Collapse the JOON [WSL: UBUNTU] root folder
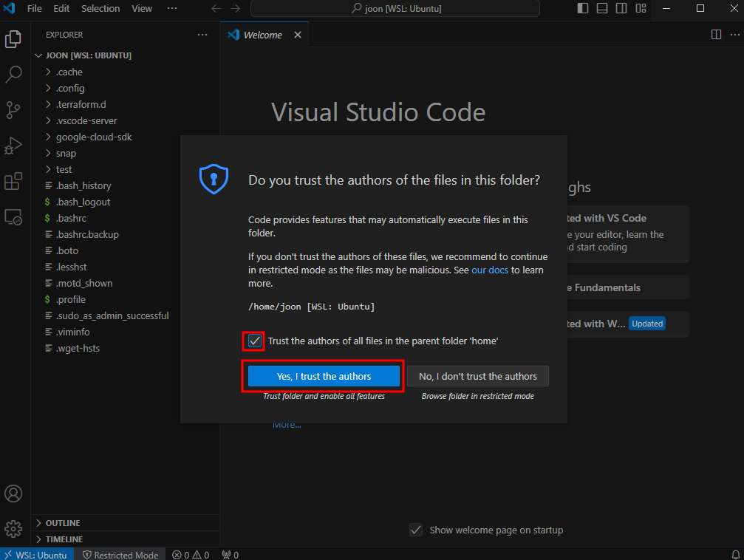Screen dimensions: 744x560 pos(126,55)
